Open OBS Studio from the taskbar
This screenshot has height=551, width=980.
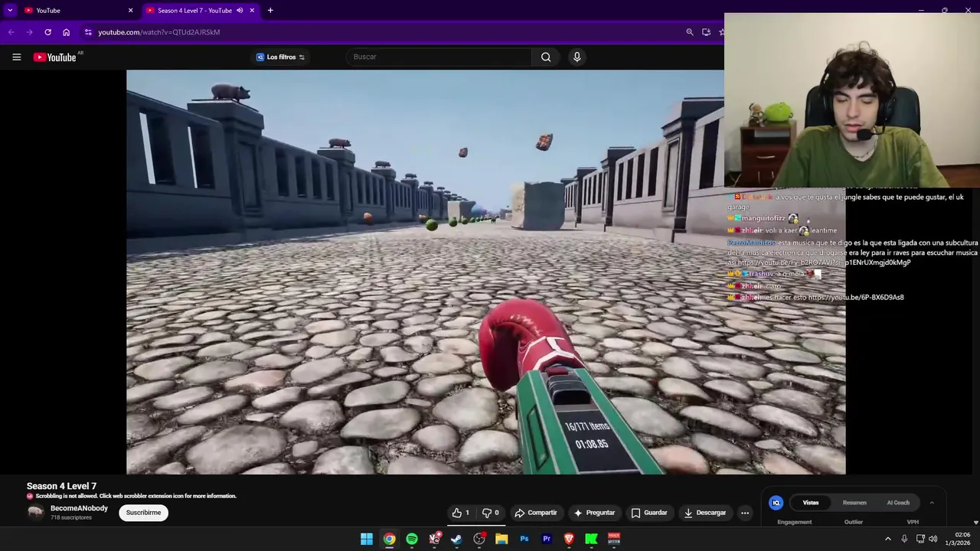479,539
